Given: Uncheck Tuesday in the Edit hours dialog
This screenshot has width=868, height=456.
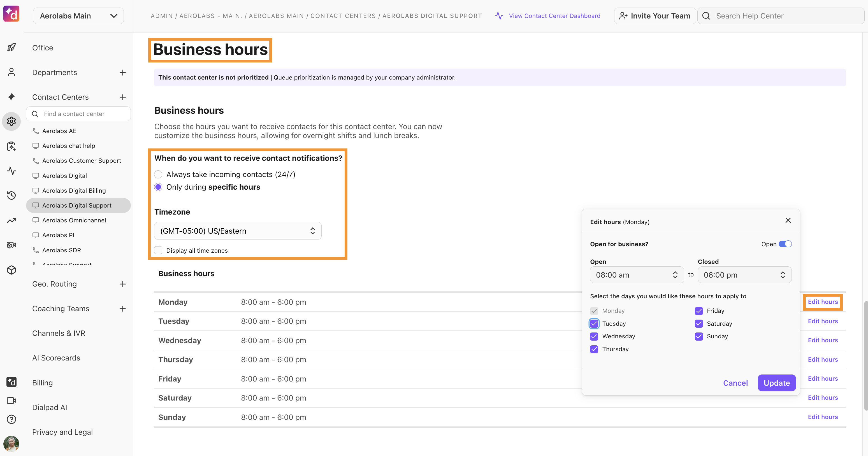Looking at the screenshot, I should point(594,324).
